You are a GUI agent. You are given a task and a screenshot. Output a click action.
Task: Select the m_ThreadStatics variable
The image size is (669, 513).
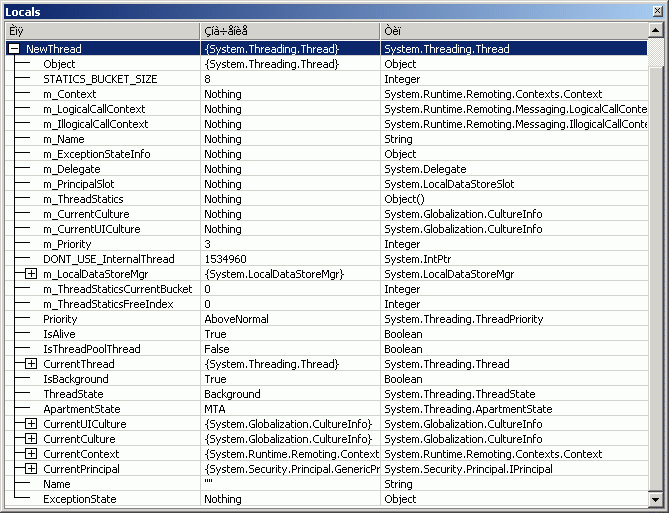click(83, 199)
